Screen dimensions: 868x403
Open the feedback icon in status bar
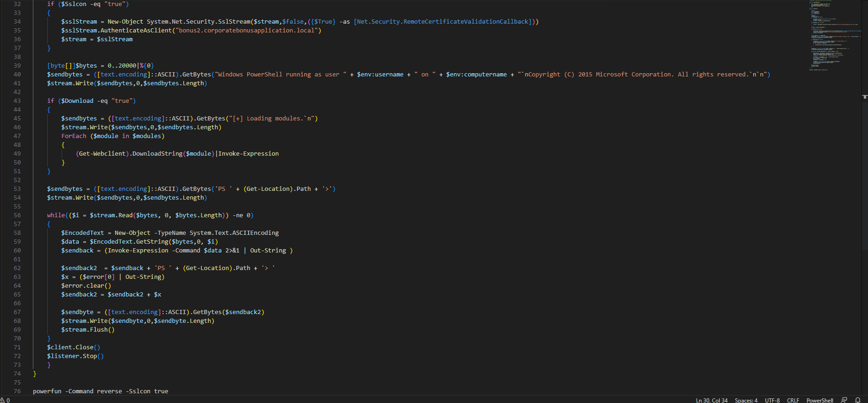[x=844, y=400]
